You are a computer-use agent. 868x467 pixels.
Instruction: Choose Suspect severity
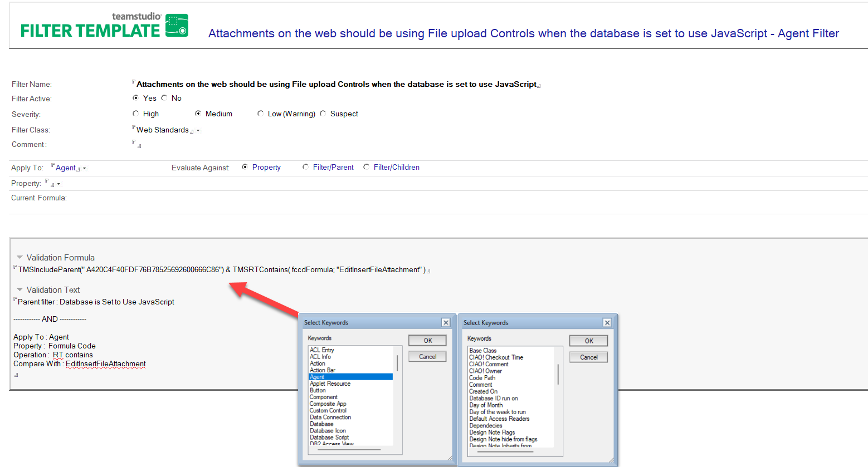click(x=323, y=114)
